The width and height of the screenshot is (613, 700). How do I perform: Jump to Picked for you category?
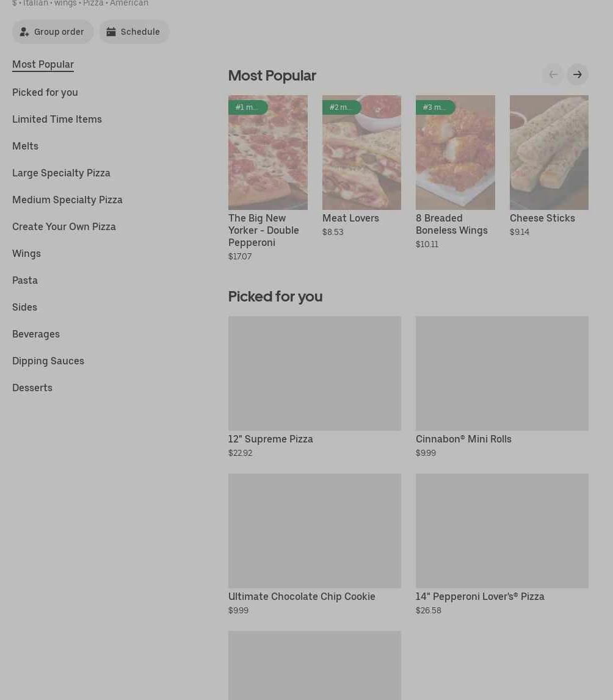[45, 92]
